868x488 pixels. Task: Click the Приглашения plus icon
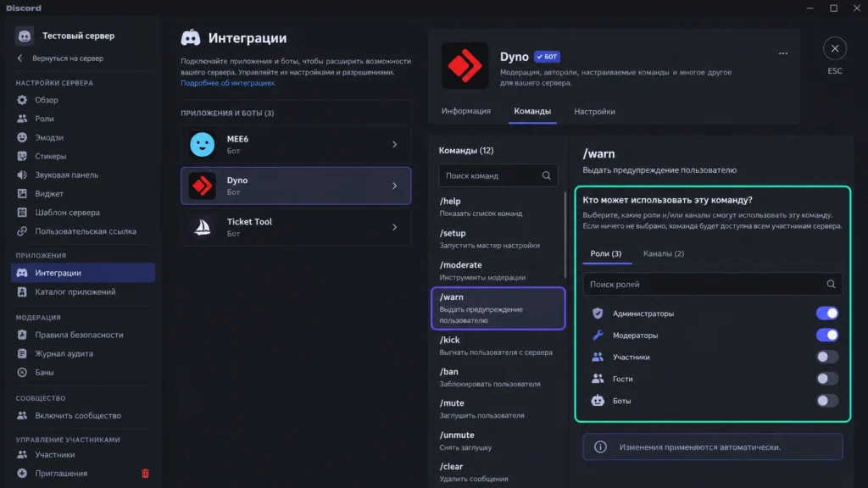click(x=22, y=474)
